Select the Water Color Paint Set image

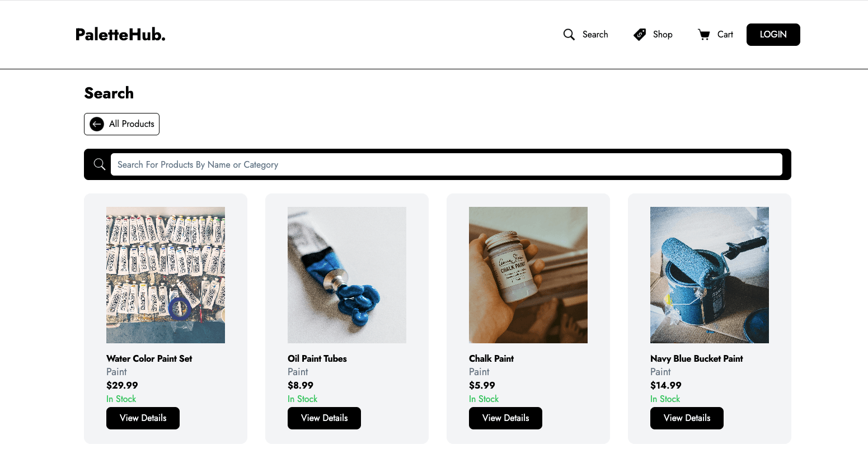click(166, 275)
